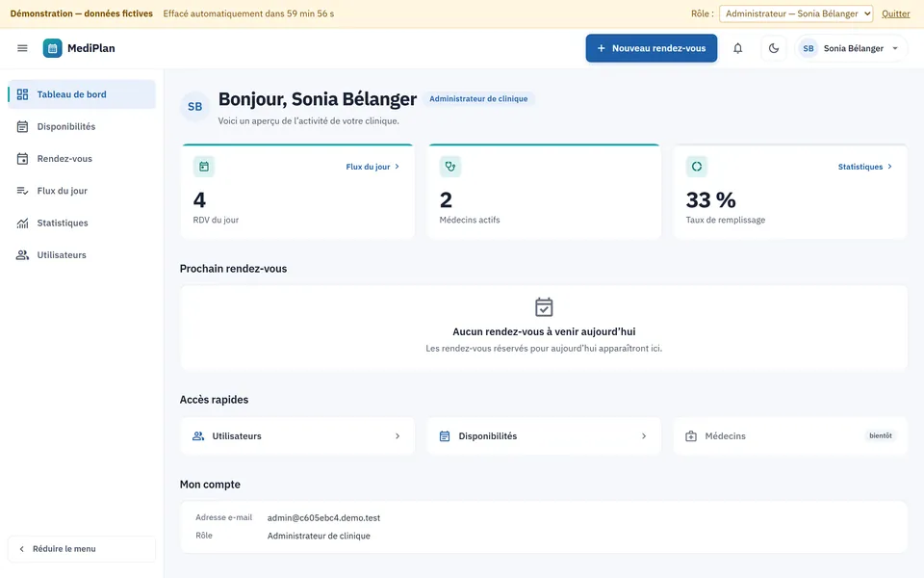
Task: Open the hamburger menu icon
Action: tap(22, 48)
